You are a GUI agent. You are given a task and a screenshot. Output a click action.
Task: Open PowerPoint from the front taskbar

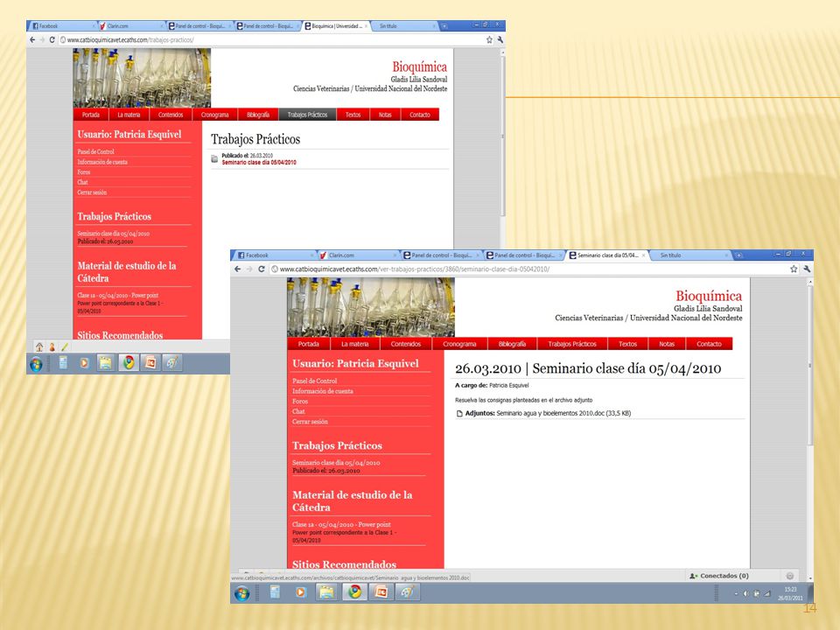pyautogui.click(x=381, y=592)
